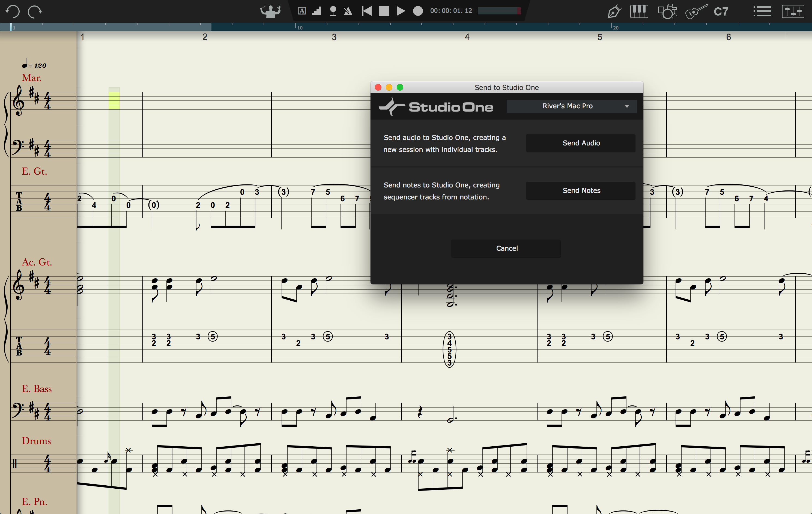The image size is (812, 514).
Task: Open the mixer faders icon
Action: pos(793,11)
